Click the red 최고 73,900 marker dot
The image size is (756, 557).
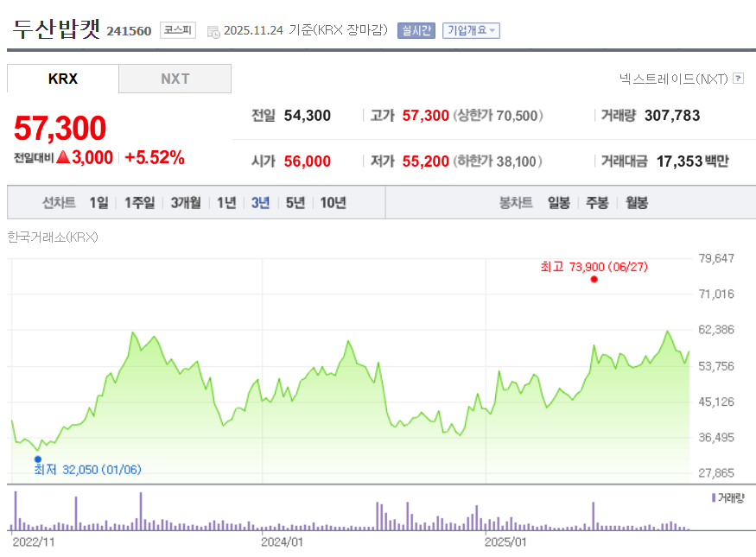[594, 280]
